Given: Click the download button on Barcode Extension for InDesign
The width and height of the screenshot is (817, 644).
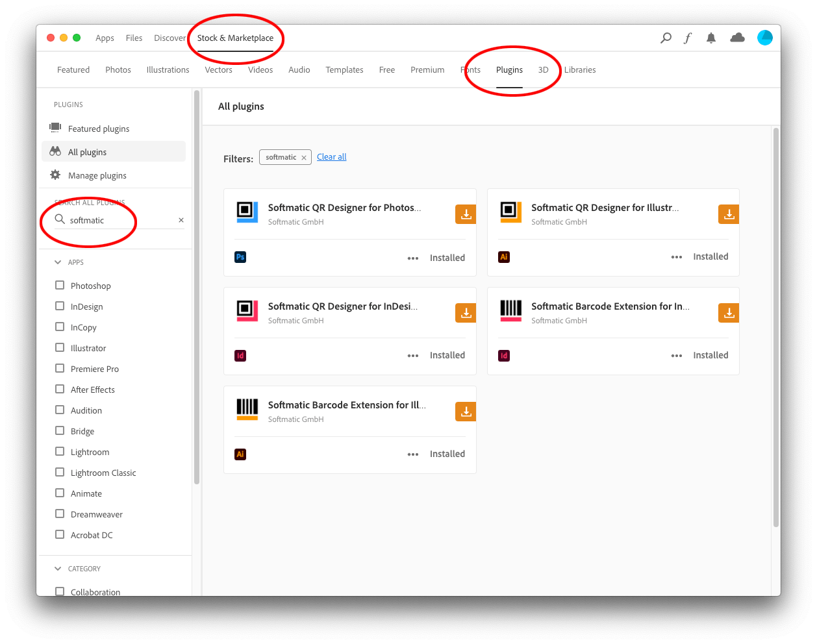Looking at the screenshot, I should 729,313.
